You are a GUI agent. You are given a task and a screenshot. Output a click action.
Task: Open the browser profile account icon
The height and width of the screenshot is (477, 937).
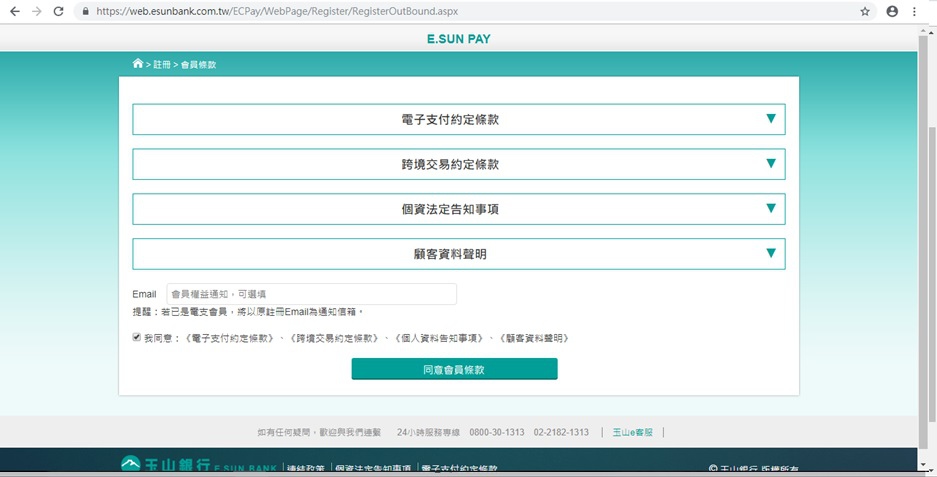(x=892, y=11)
